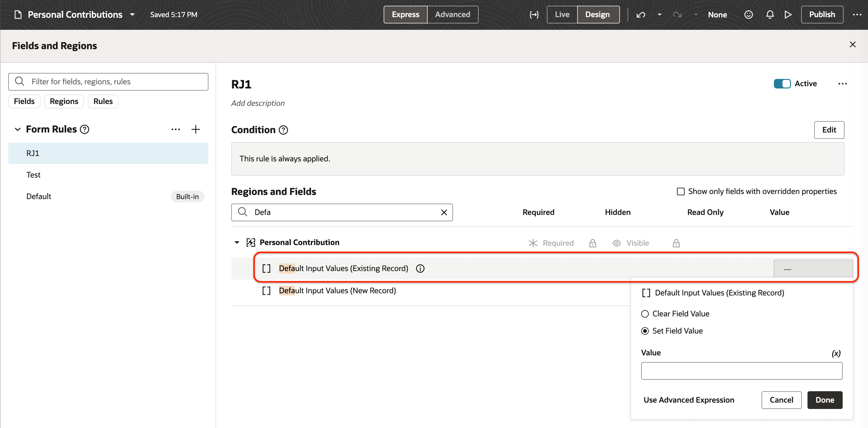This screenshot has width=868, height=428.
Task: Click the variables bracket-arrow icon
Action: tap(534, 15)
